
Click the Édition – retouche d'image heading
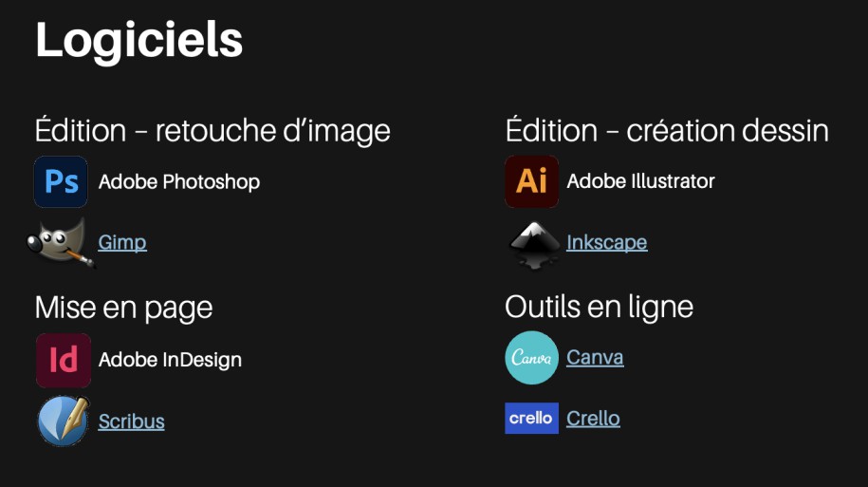(x=212, y=130)
